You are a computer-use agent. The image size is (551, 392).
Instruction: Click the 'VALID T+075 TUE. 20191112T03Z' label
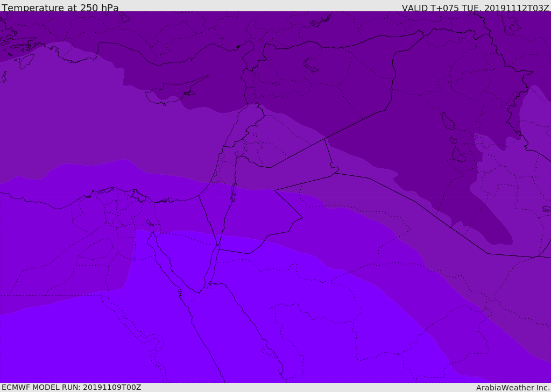click(x=476, y=8)
